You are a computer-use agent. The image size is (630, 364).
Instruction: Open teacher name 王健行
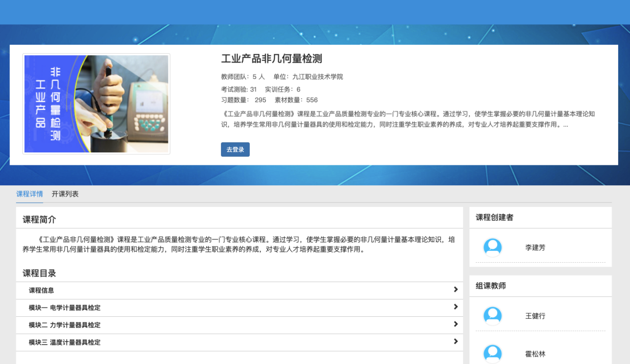[535, 316]
